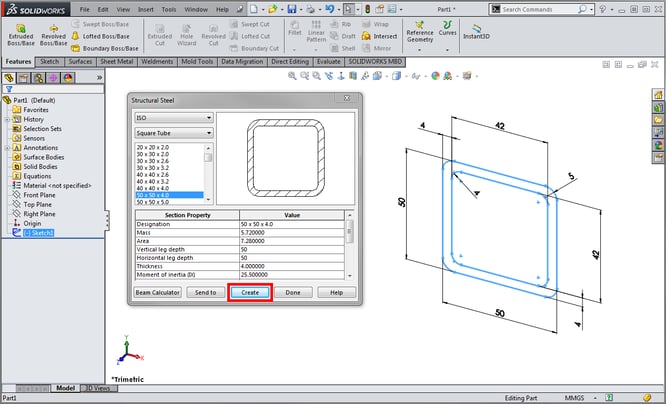The width and height of the screenshot is (666, 404).
Task: Open the Square Tube type dropdown
Action: click(174, 133)
